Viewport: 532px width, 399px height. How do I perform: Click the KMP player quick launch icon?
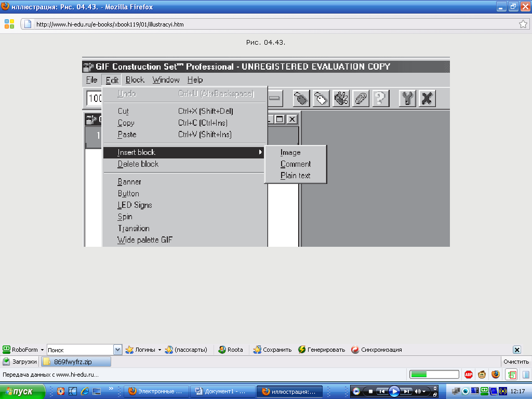click(73, 391)
